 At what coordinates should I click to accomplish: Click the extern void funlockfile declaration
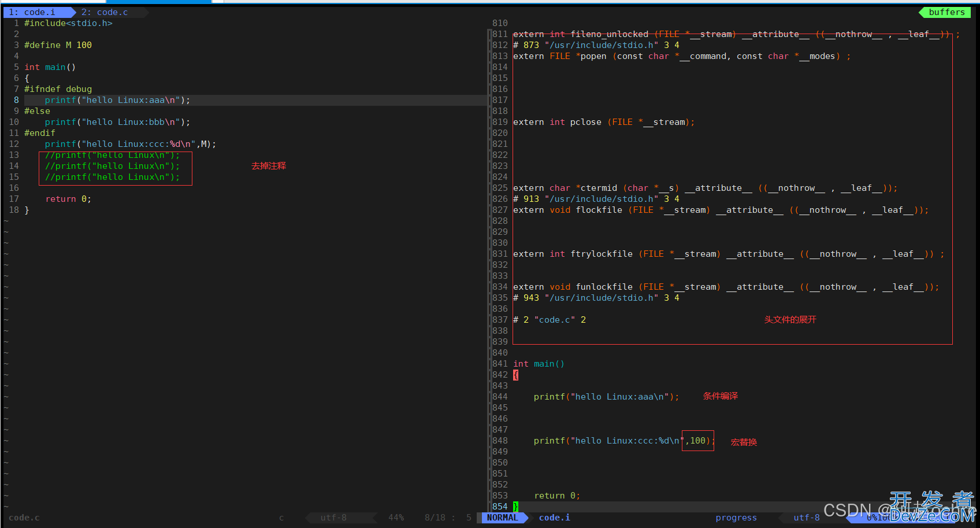726,287
